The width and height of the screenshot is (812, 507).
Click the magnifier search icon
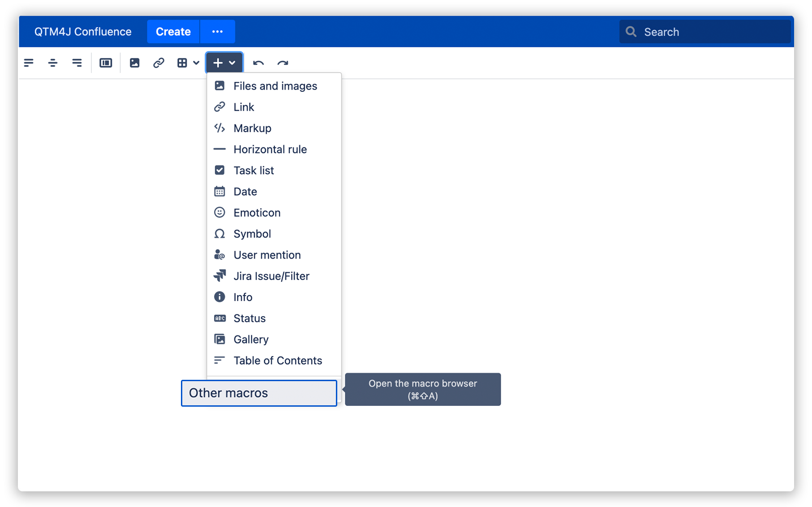click(631, 32)
